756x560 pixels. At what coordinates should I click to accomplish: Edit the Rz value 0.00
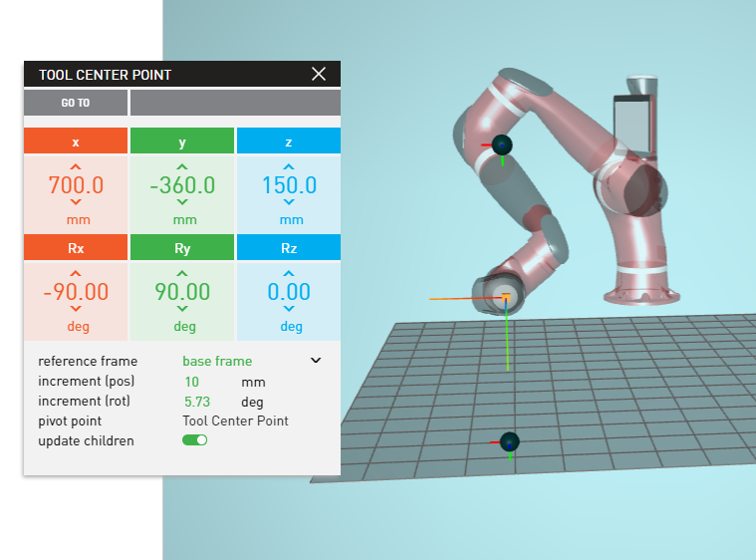coord(289,292)
